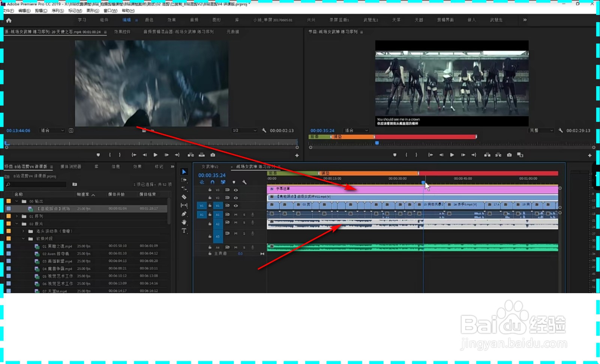The height and width of the screenshot is (364, 600).
Task: Select the Selection arrow tool
Action: [x=184, y=172]
